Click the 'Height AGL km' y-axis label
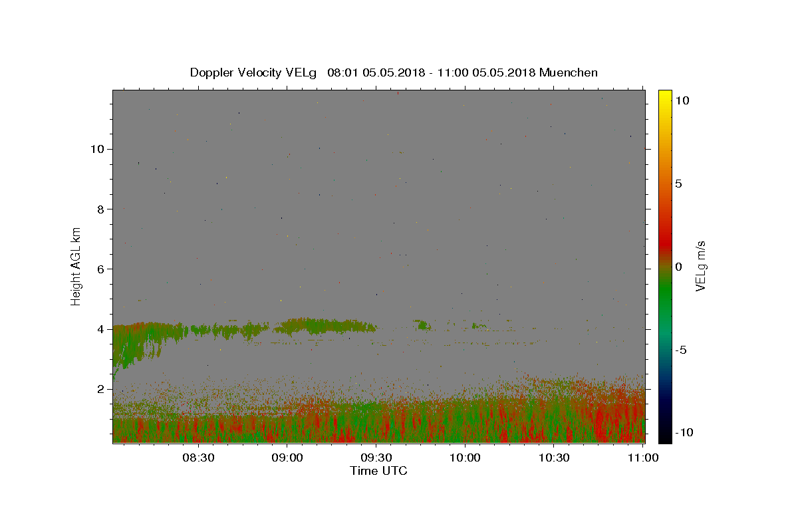 tap(76, 266)
